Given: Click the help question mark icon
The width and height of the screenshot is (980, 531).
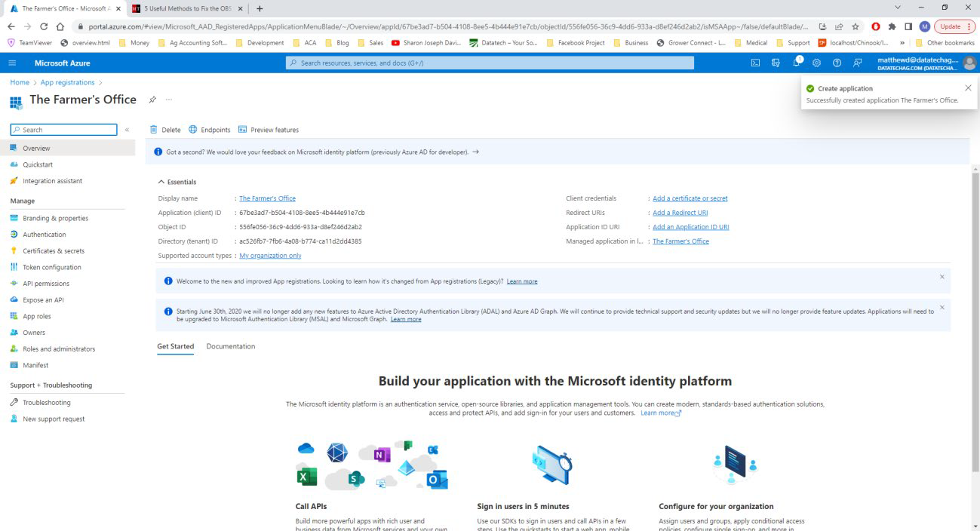Looking at the screenshot, I should 837,63.
